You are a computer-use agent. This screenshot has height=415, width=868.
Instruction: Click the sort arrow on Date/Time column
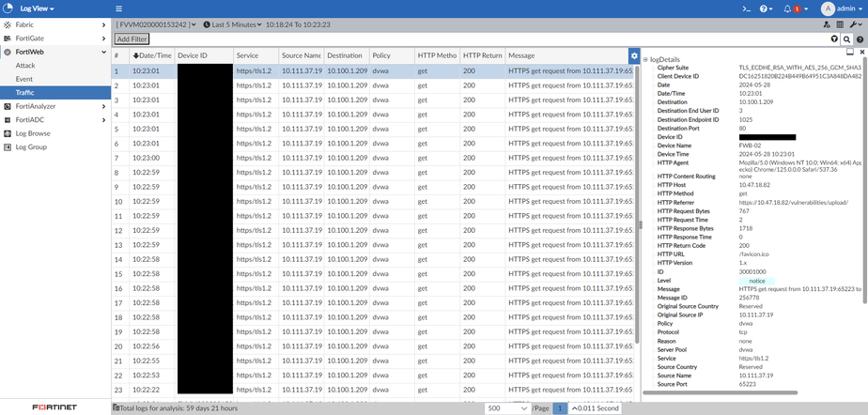tap(135, 55)
